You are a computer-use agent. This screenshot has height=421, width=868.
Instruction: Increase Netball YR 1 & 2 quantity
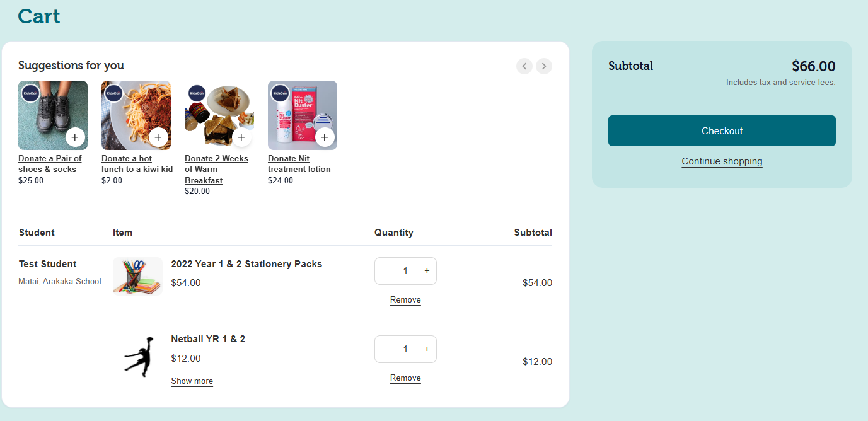click(x=427, y=349)
